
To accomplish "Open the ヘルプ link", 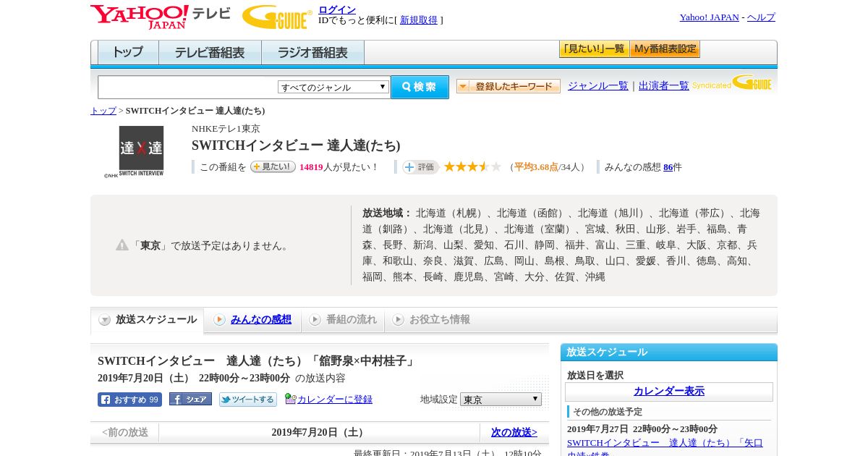I will coord(761,17).
